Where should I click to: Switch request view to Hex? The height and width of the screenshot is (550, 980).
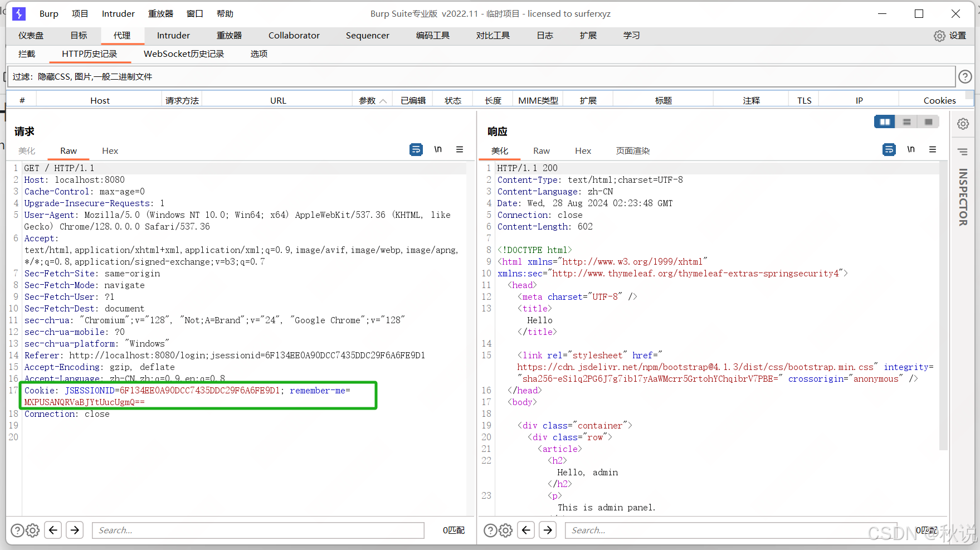click(110, 151)
